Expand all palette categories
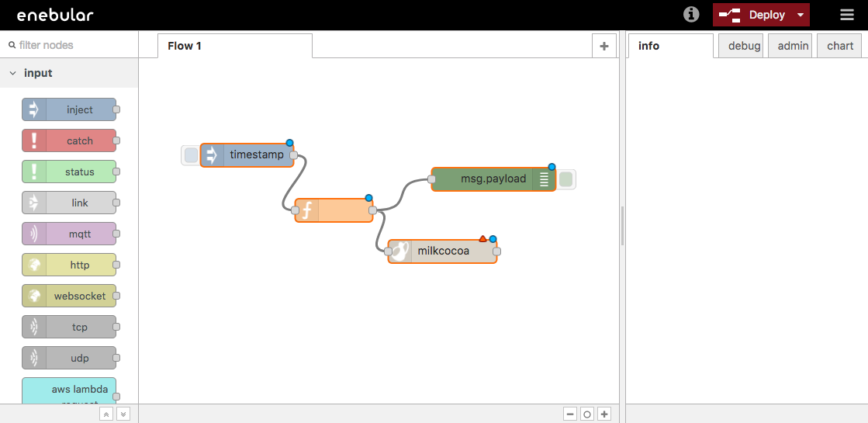This screenshot has width=868, height=423. tap(123, 414)
